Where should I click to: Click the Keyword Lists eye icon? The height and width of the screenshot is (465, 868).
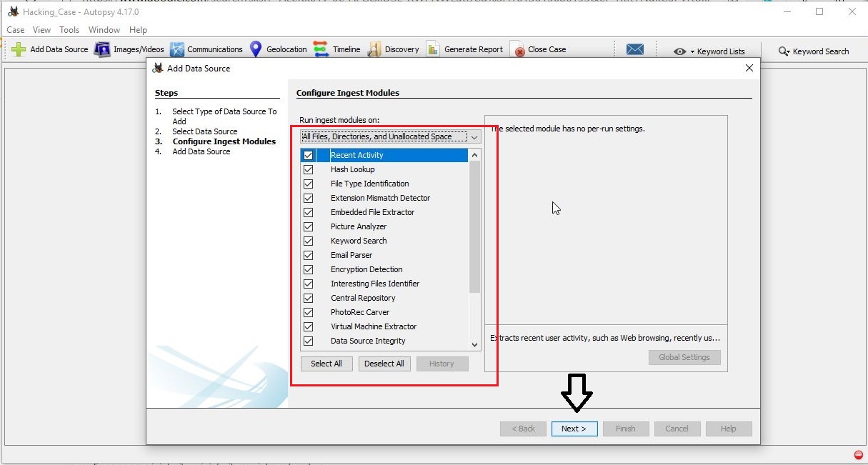click(x=680, y=51)
